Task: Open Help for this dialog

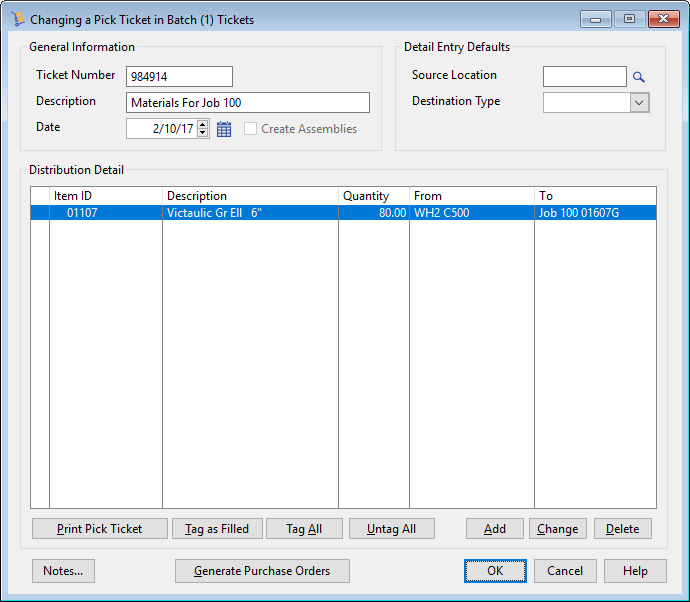Action: click(635, 571)
